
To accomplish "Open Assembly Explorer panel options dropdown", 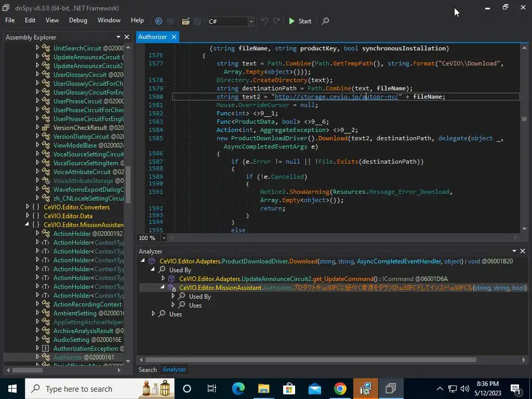I will pyautogui.click(x=118, y=37).
